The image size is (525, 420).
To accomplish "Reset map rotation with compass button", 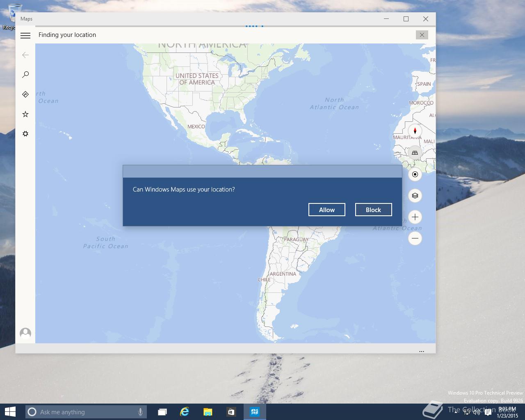I will pyautogui.click(x=415, y=131).
